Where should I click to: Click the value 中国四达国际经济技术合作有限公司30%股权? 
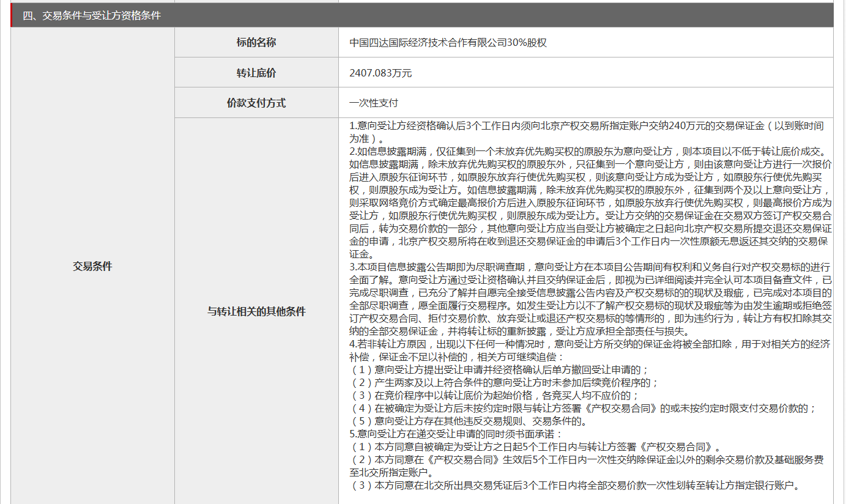[448, 43]
